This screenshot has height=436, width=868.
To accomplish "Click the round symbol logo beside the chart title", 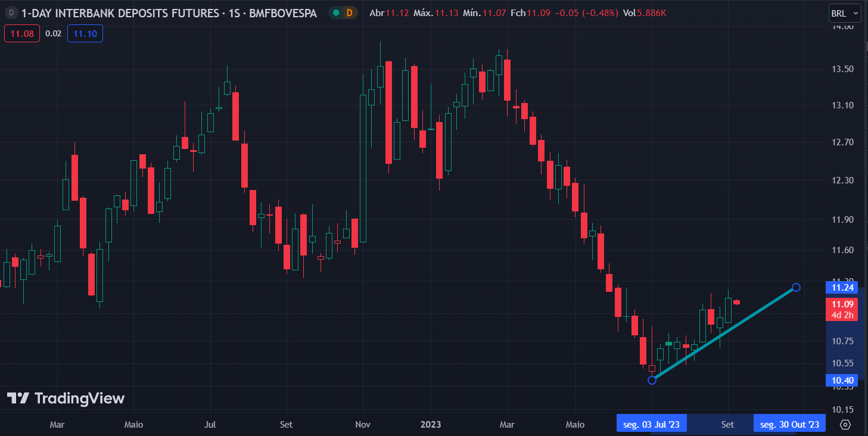I will 11,13.
